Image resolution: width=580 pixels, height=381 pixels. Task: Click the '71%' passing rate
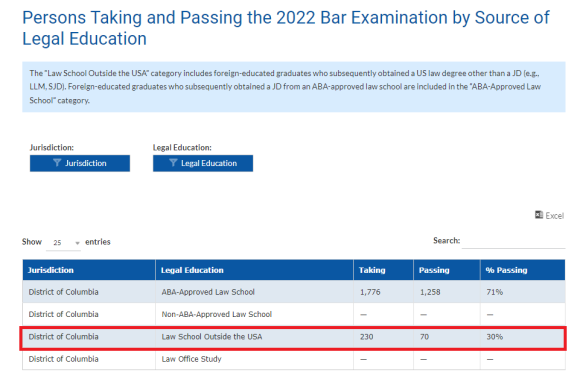click(495, 292)
